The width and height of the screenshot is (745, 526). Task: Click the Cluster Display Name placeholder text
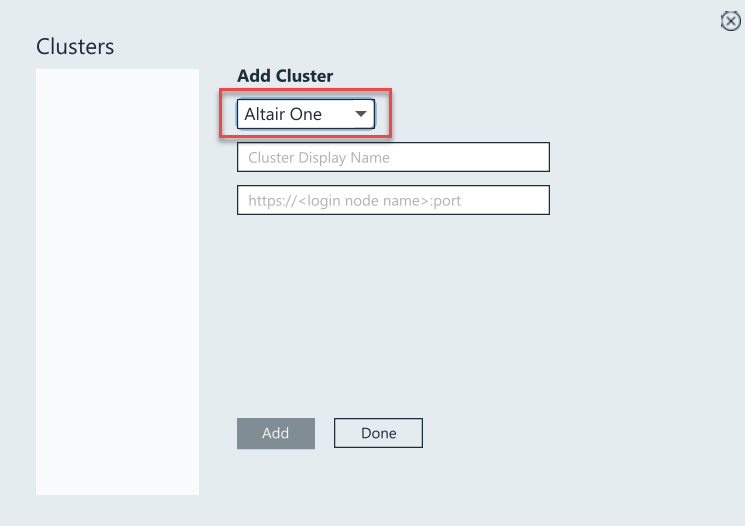319,157
